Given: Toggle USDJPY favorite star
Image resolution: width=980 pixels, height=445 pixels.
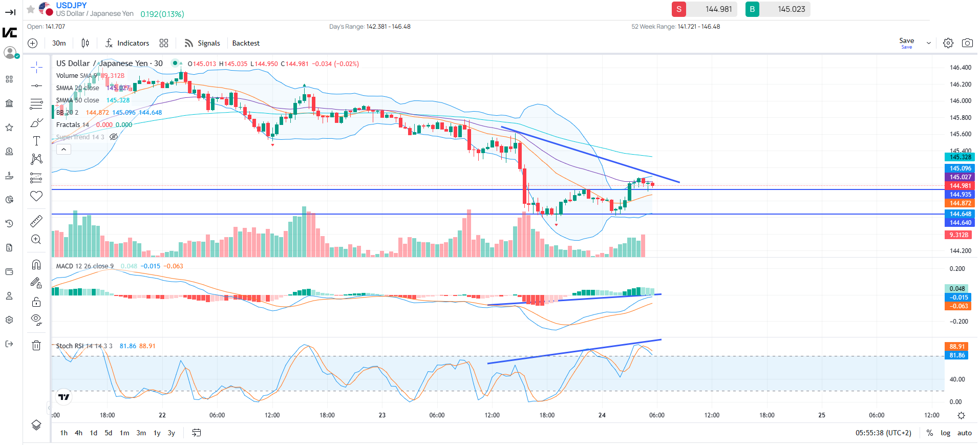Looking at the screenshot, I should click(31, 9).
